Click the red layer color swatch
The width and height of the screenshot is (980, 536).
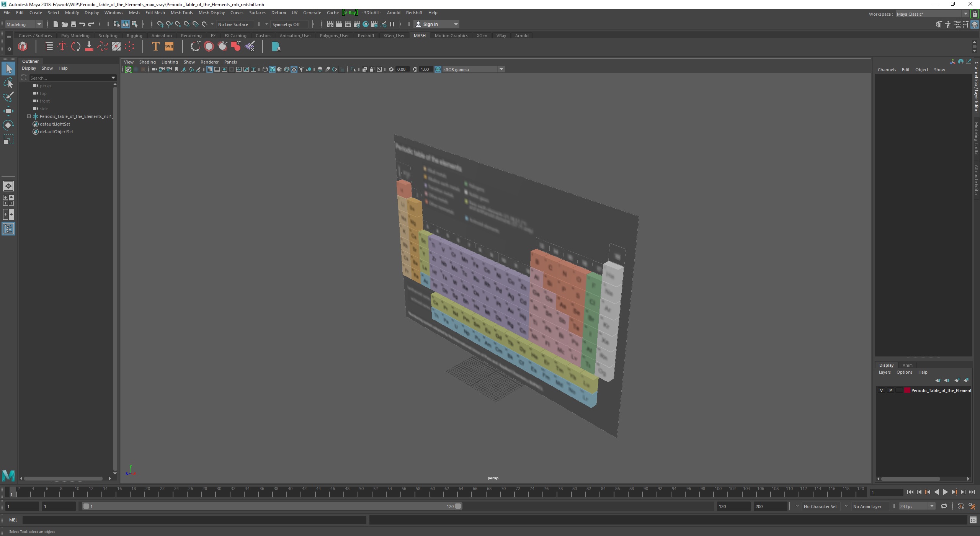click(x=907, y=391)
